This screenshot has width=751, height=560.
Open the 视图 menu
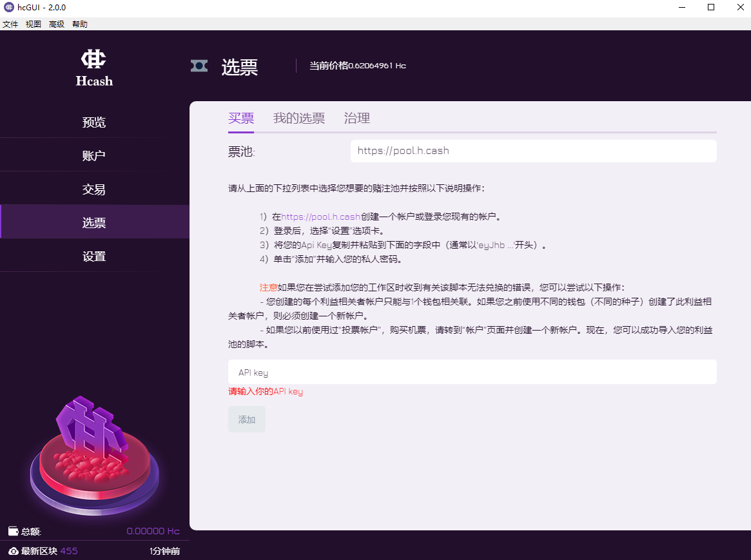pyautogui.click(x=34, y=24)
